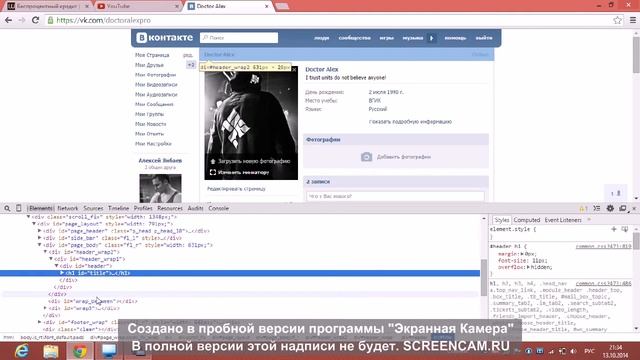Click the Алексей friend photo thumbnail

pyautogui.click(x=160, y=188)
